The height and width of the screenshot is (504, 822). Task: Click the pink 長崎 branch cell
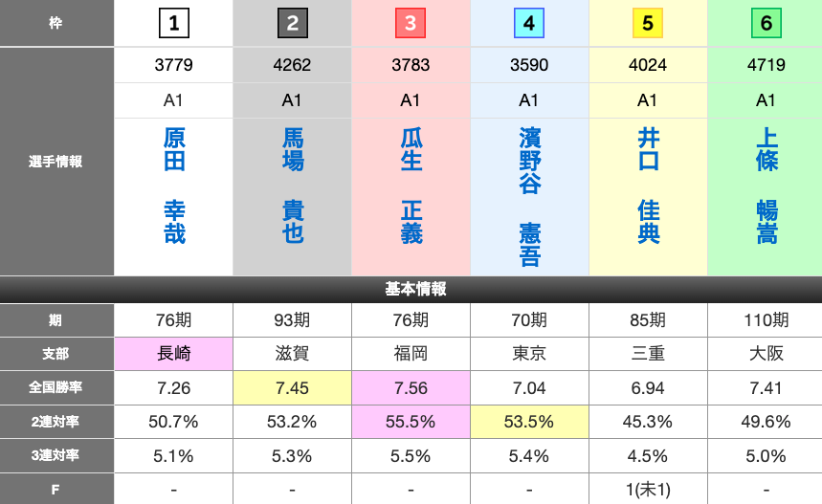point(173,353)
